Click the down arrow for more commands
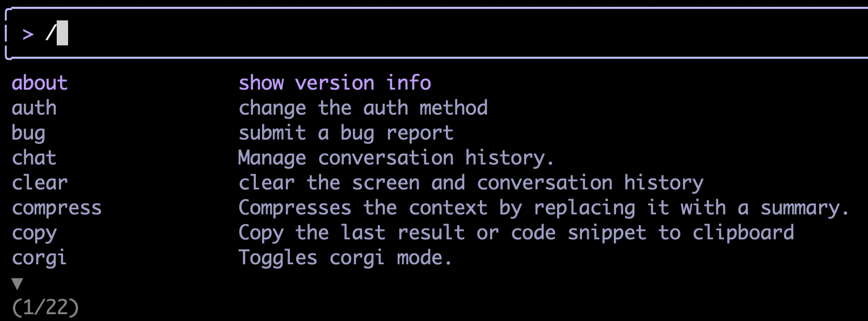The width and height of the screenshot is (868, 321). [x=18, y=283]
